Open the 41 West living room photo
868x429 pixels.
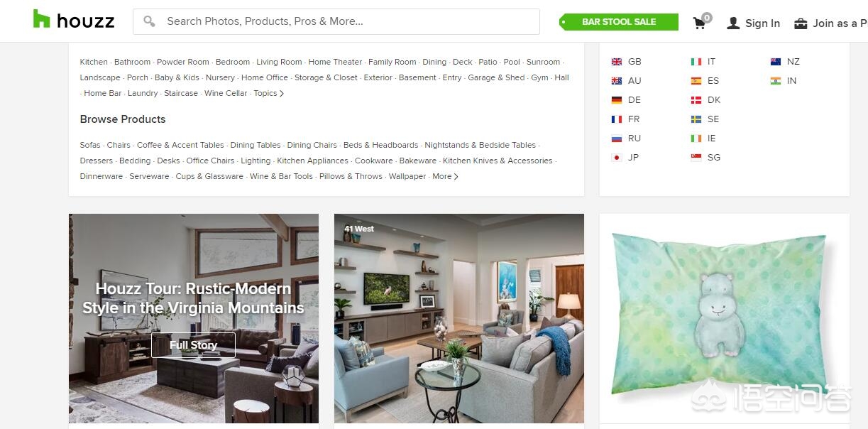459,318
